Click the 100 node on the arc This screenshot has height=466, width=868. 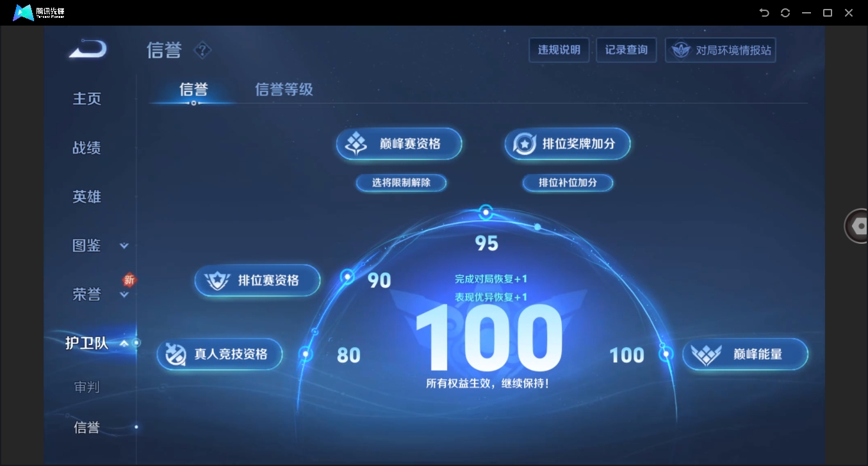666,354
